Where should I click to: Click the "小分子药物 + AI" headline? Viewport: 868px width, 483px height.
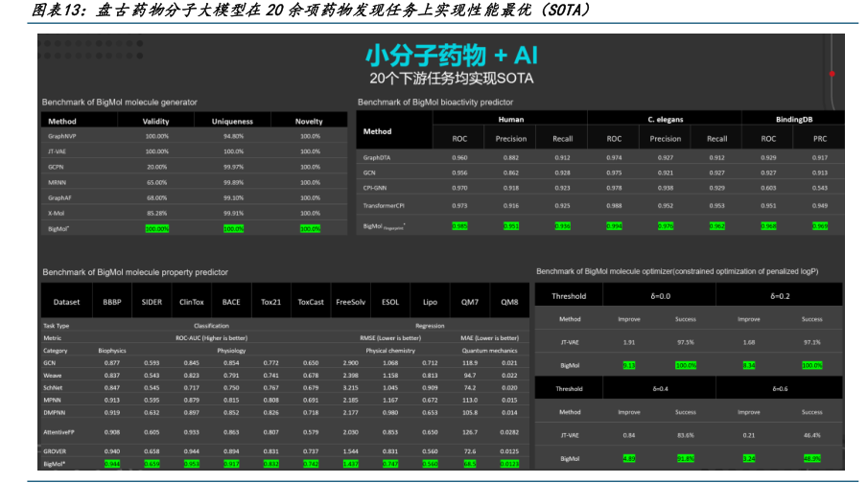click(x=451, y=56)
